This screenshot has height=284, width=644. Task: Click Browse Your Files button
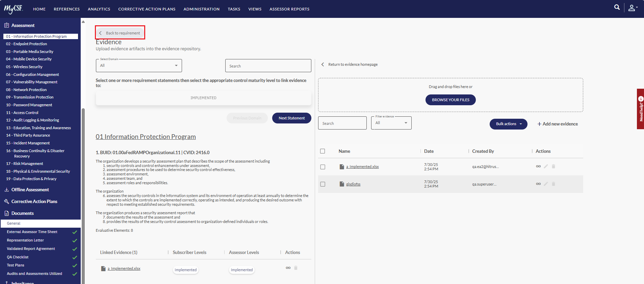450,100
